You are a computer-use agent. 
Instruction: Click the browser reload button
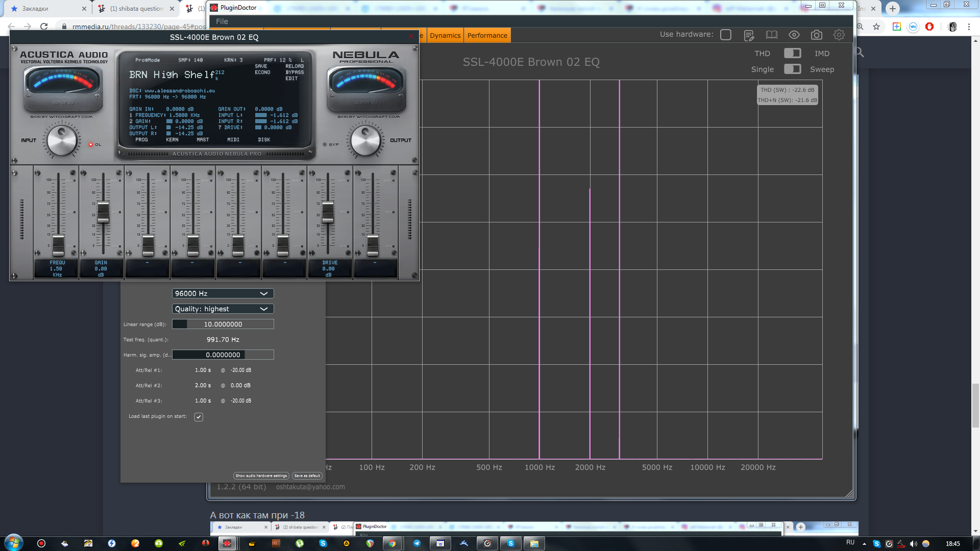coord(44,27)
